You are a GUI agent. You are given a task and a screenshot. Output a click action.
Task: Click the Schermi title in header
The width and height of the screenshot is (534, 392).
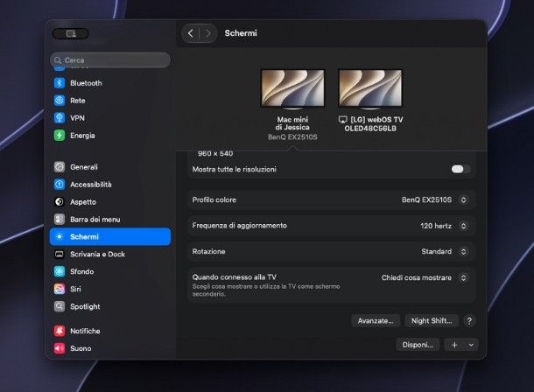pos(241,33)
